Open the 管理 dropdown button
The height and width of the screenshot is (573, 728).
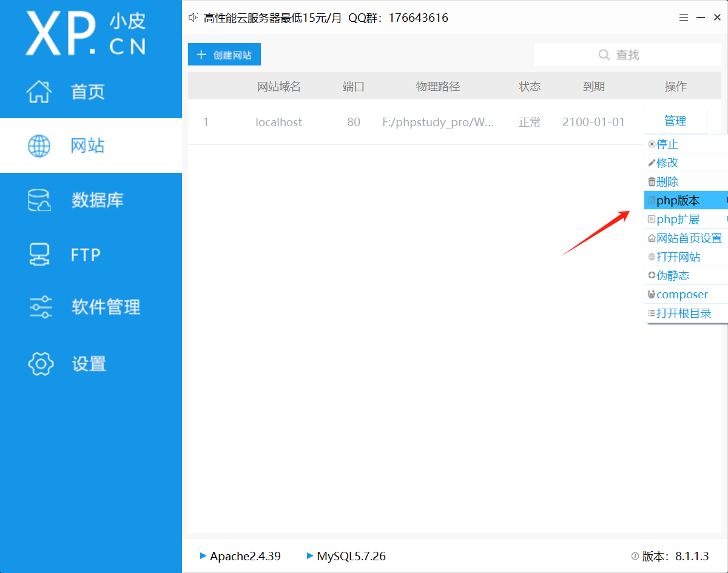click(x=675, y=121)
